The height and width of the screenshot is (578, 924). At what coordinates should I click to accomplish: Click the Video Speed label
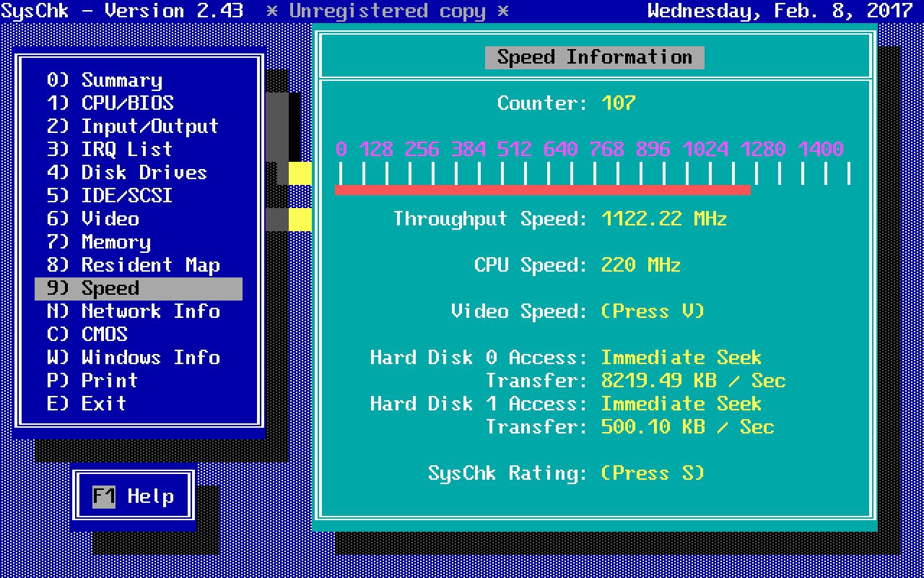click(520, 311)
